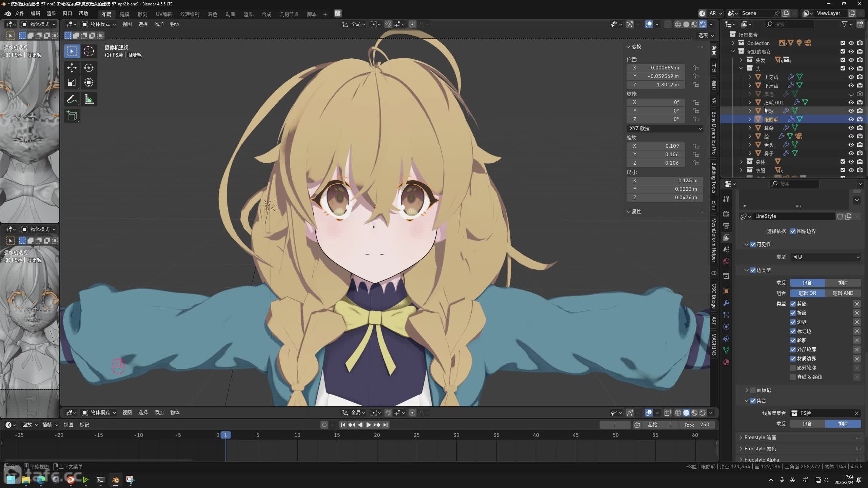This screenshot has height=488, width=868.
Task: Expand the 身体 collection in outliner
Action: 741,162
